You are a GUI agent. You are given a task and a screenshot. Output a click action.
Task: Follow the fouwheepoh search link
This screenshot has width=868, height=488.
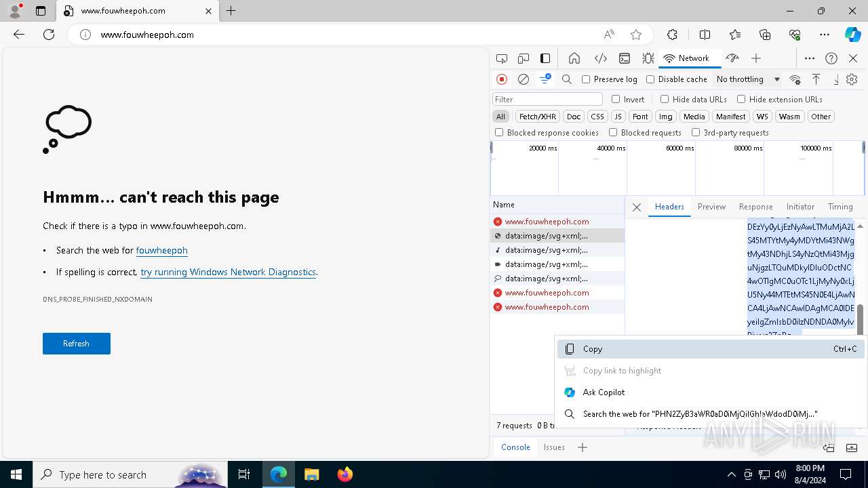tap(161, 250)
